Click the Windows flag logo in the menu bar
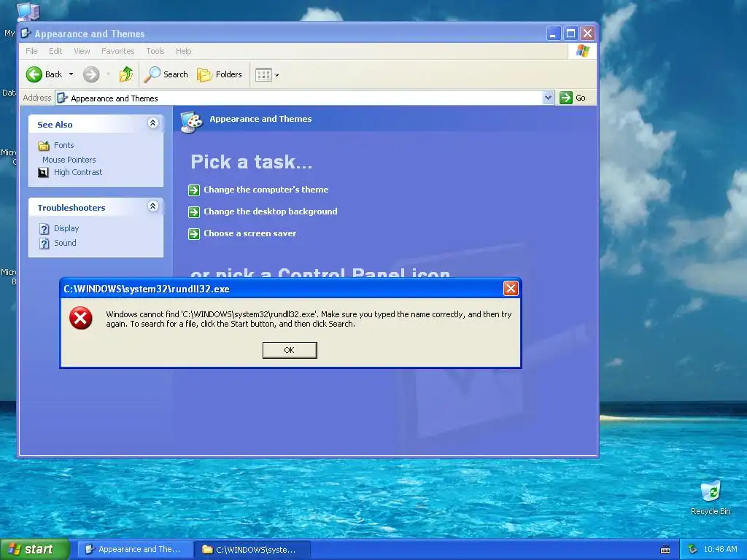The image size is (747, 560). coord(583,51)
